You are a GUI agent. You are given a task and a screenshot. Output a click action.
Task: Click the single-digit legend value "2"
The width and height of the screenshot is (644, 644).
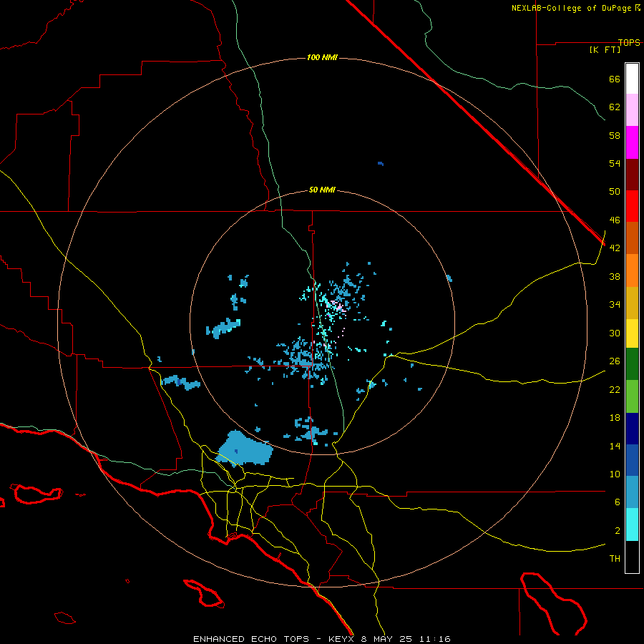[618, 530]
